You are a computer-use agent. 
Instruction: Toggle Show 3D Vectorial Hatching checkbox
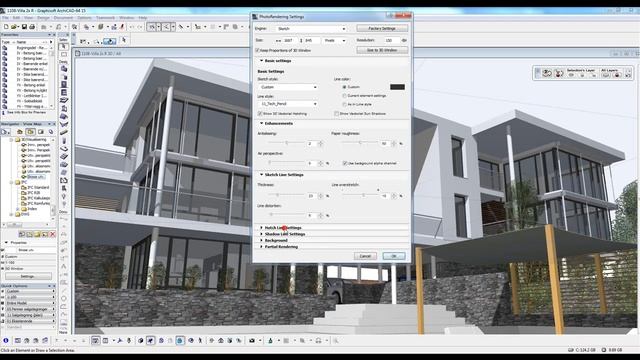click(x=260, y=113)
